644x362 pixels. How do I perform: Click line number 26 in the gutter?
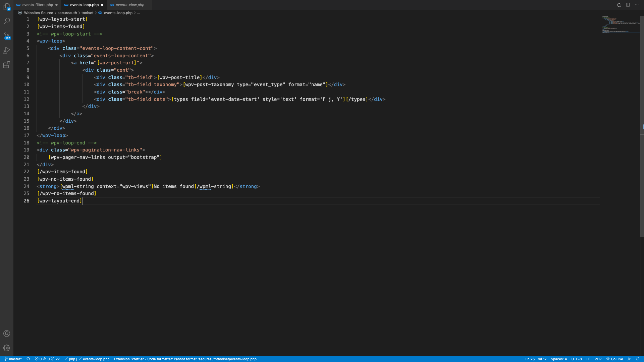click(26, 201)
